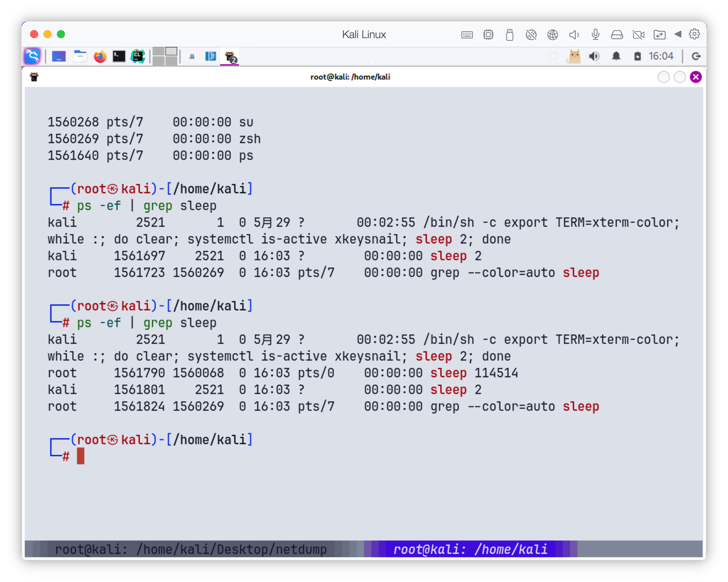Select the terminal taskbar item with badge 2

[x=230, y=57]
